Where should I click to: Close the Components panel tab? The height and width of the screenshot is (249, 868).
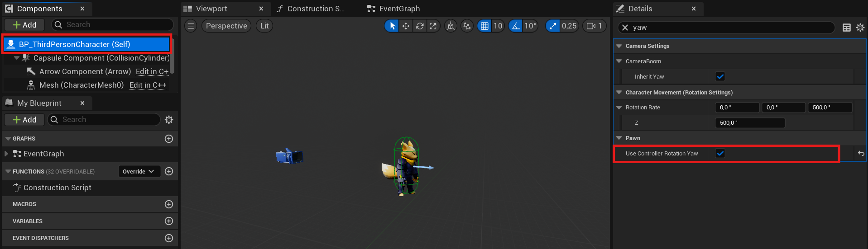[x=82, y=9]
